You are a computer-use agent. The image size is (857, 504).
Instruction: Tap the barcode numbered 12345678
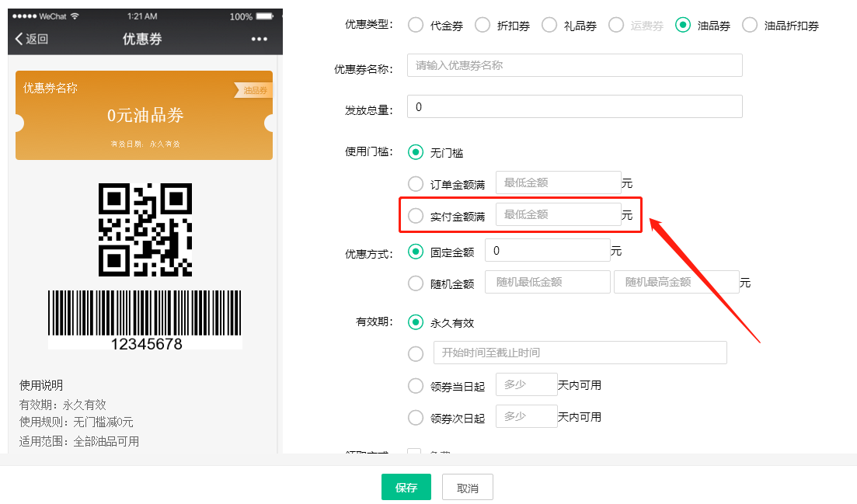coord(145,320)
